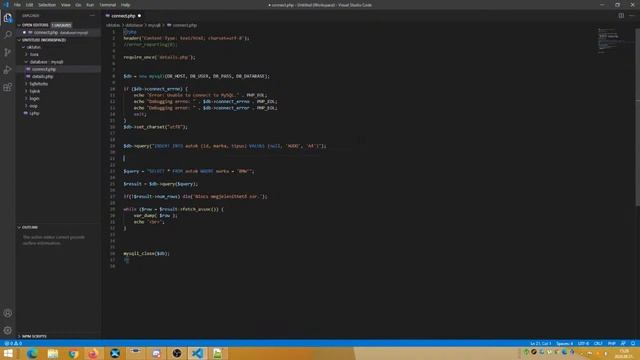Open Firefox from taskbar
Screen dimensions: 640x360
pyautogui.click(x=93, y=353)
